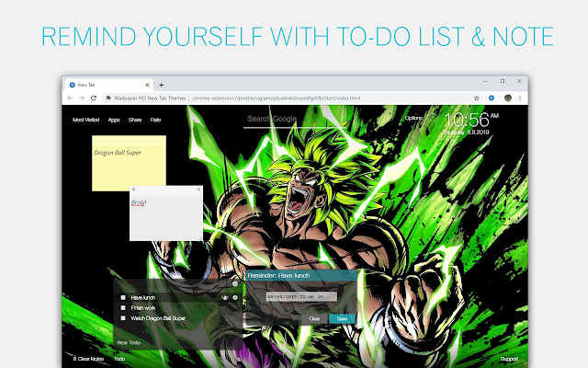Open a new tab with the plus button
The image size is (588, 368).
tap(162, 85)
